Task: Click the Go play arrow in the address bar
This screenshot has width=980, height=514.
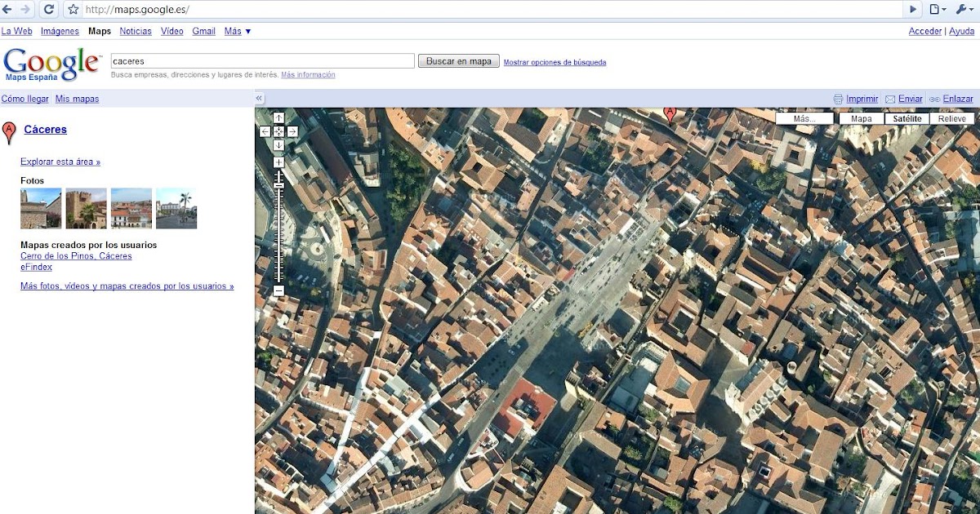Action: pos(914,10)
